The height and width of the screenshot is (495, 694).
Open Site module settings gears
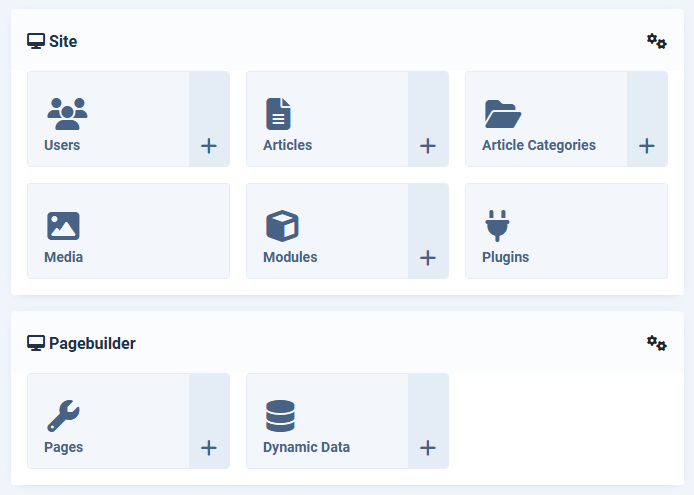(x=656, y=41)
